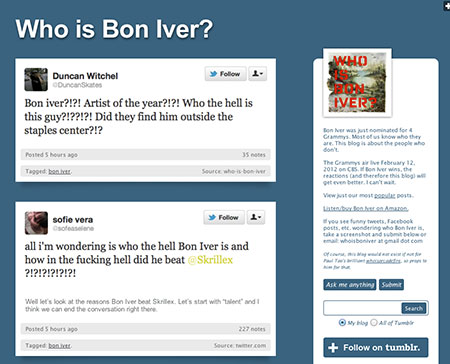Open the 227 notes link

[252, 329]
